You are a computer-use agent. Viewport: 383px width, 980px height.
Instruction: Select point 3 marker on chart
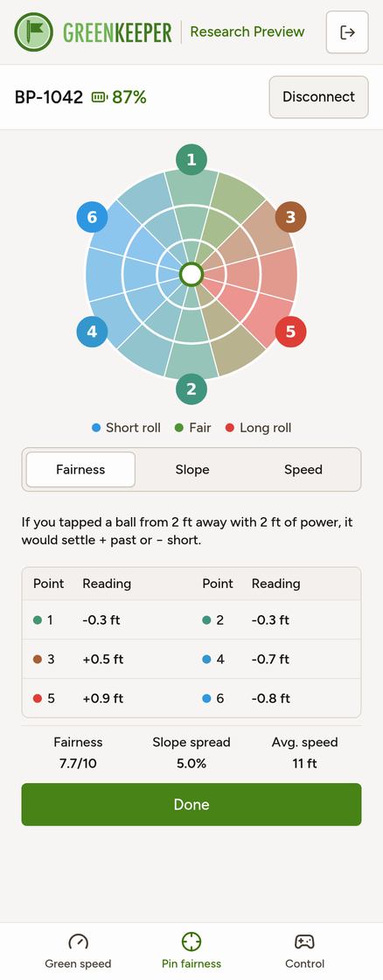click(x=290, y=217)
